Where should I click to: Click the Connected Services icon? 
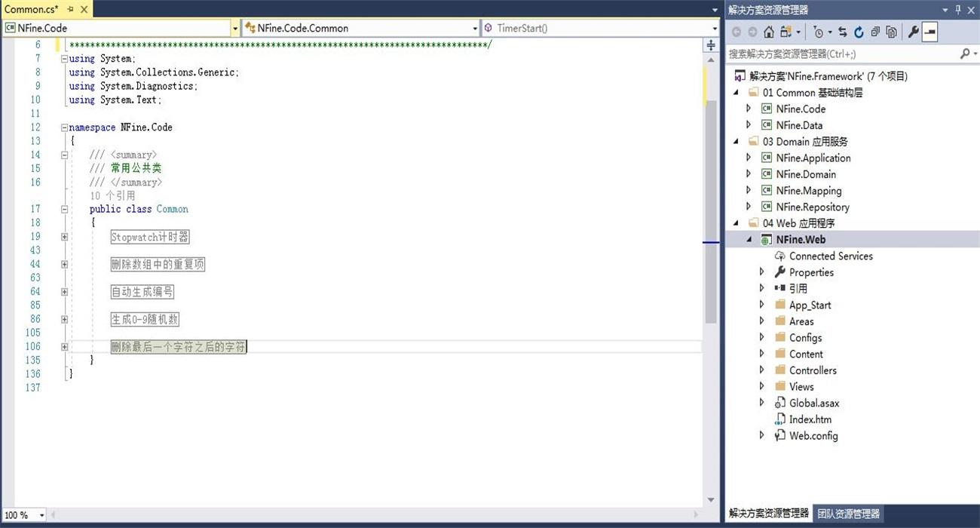[x=780, y=256]
